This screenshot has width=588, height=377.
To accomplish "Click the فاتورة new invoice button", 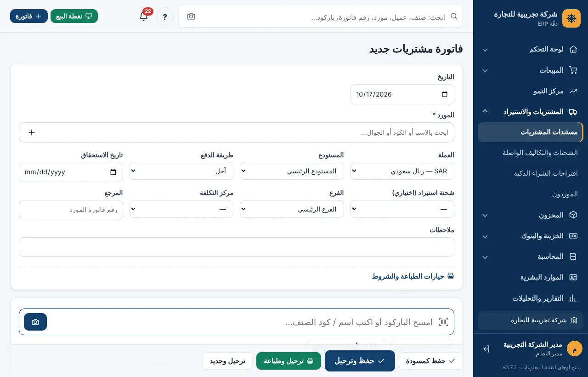I will click(x=29, y=16).
